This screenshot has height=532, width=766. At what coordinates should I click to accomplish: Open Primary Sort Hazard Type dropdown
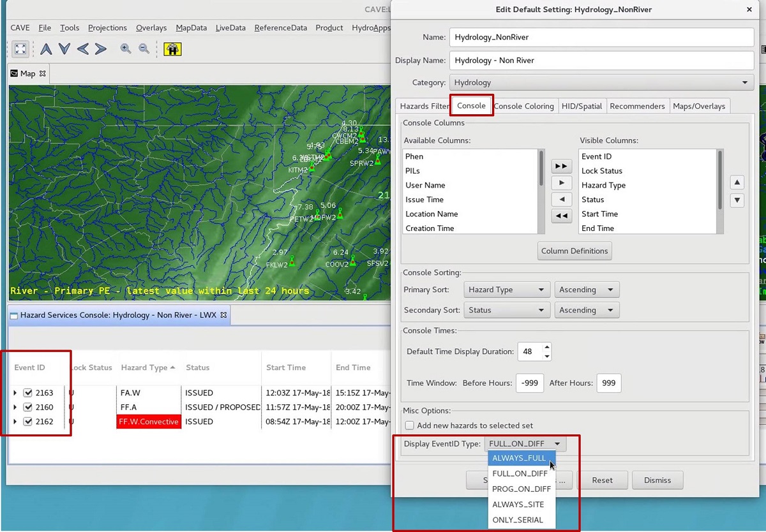[x=507, y=290]
